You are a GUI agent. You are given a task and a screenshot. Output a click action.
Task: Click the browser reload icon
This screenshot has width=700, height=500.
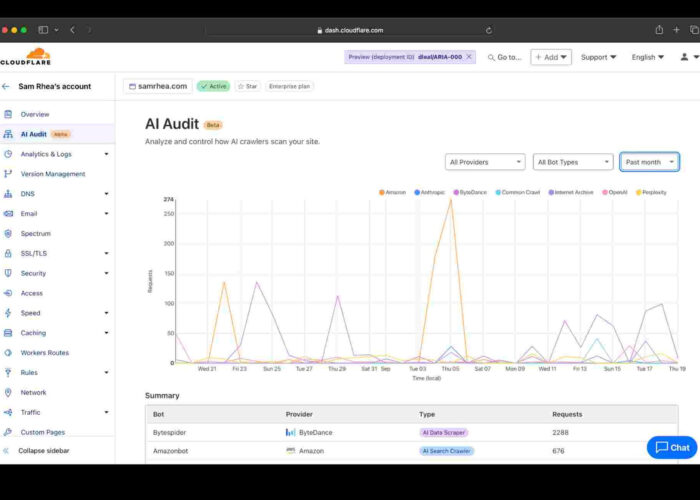click(489, 30)
